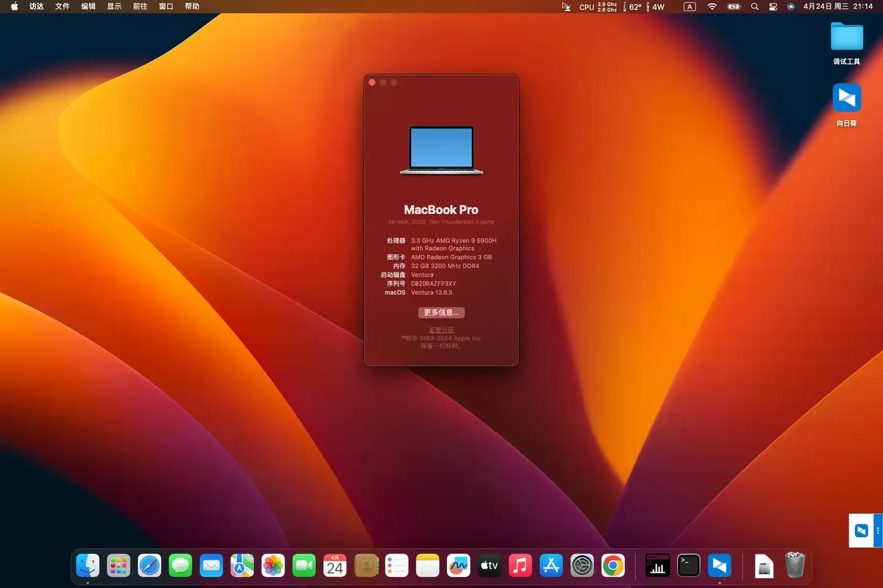Open System Settings from the Dock

[x=582, y=565]
